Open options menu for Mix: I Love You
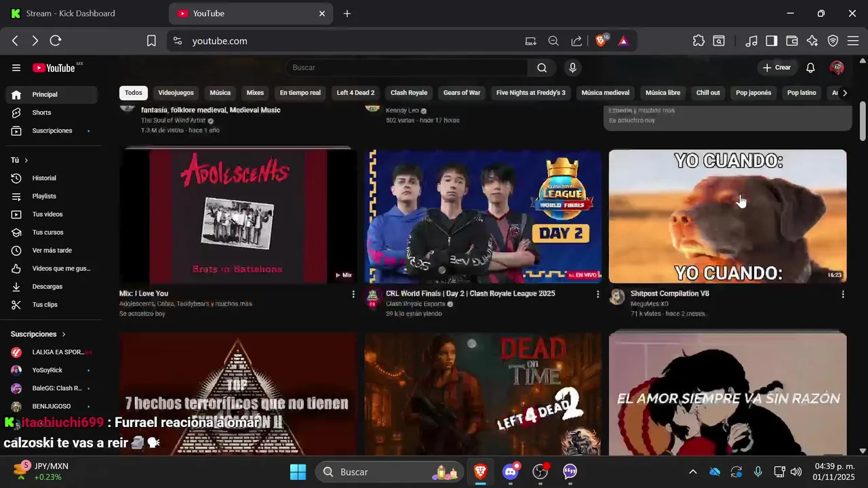 point(353,294)
